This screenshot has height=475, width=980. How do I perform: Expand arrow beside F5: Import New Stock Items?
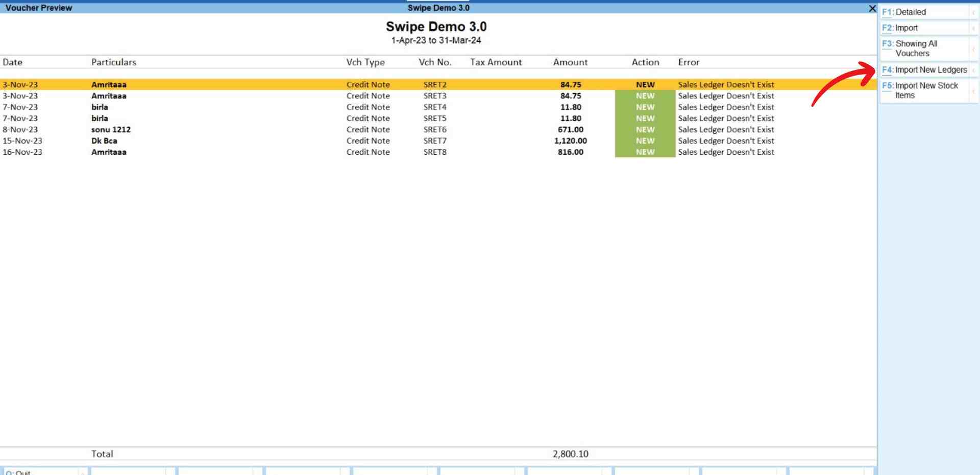tap(973, 90)
